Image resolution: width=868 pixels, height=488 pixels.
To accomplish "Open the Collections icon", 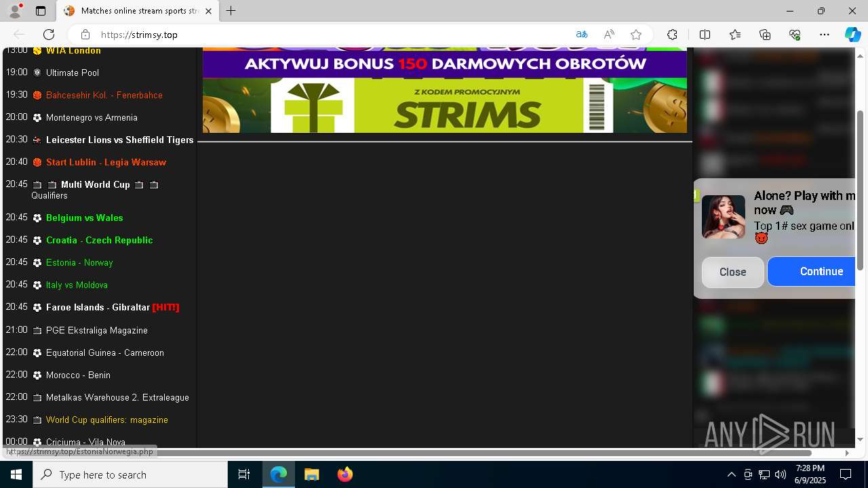I will pos(765,35).
